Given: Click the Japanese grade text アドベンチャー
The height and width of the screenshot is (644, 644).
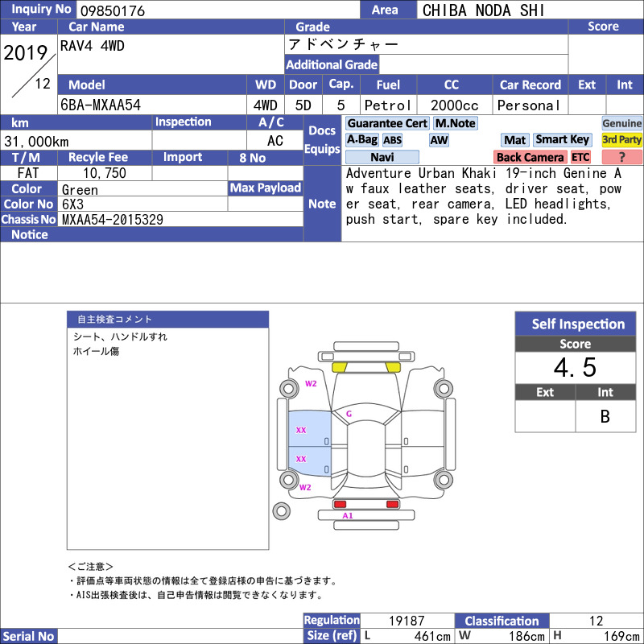Looking at the screenshot, I should tap(344, 44).
